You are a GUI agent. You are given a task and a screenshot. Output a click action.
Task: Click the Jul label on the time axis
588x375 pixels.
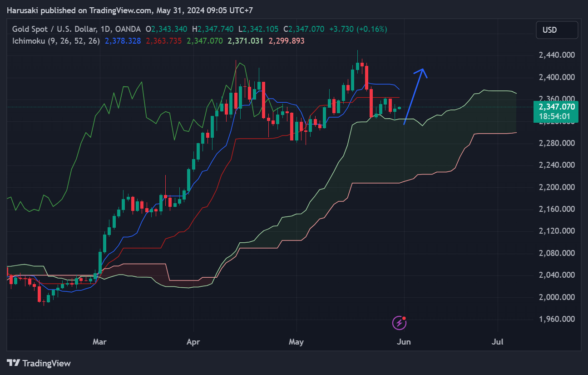(x=498, y=341)
